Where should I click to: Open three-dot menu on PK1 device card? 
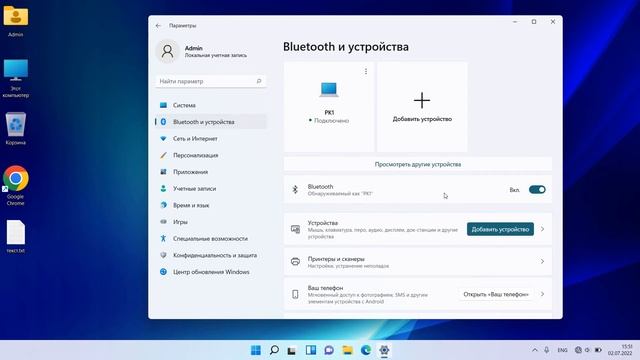tap(366, 71)
